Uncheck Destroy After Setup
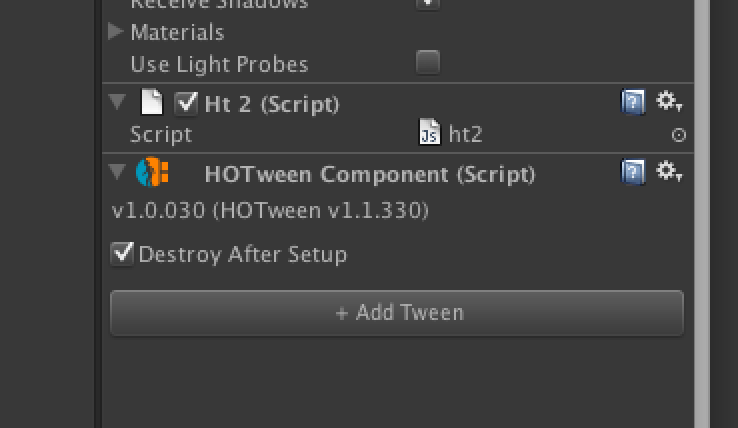 [x=122, y=253]
